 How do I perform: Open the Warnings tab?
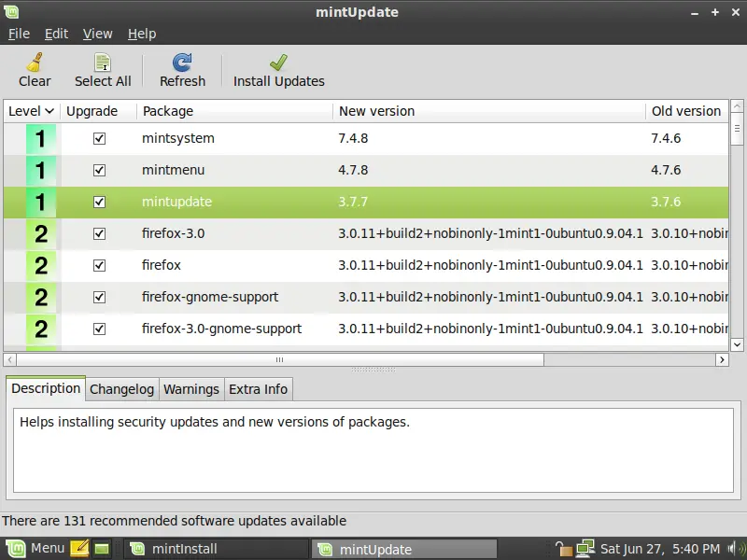point(191,389)
